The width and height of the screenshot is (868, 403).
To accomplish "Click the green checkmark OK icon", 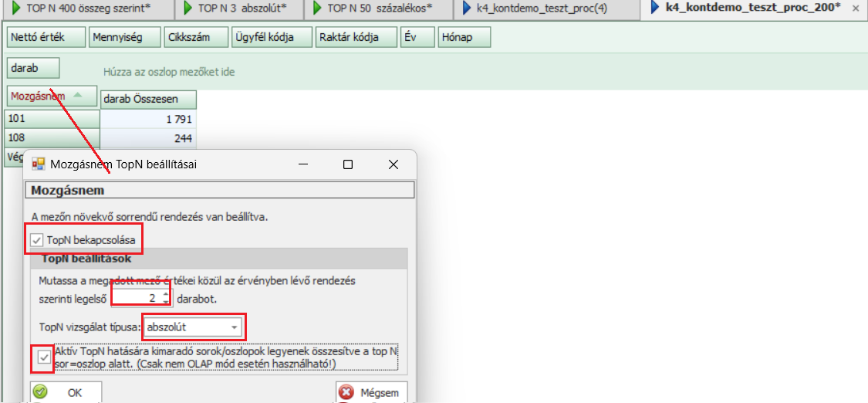I will tap(40, 392).
